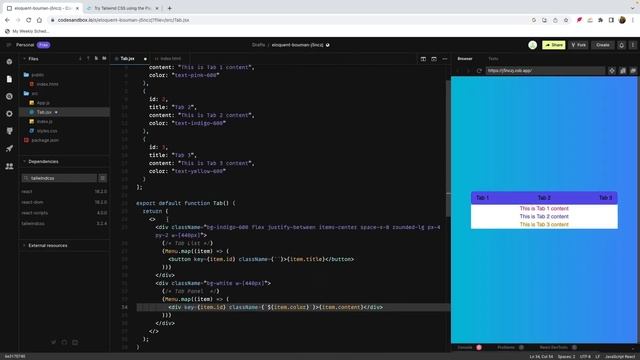The height and width of the screenshot is (360, 640).
Task: Open the Sandbox Info sidebar icon
Action: 9,62
